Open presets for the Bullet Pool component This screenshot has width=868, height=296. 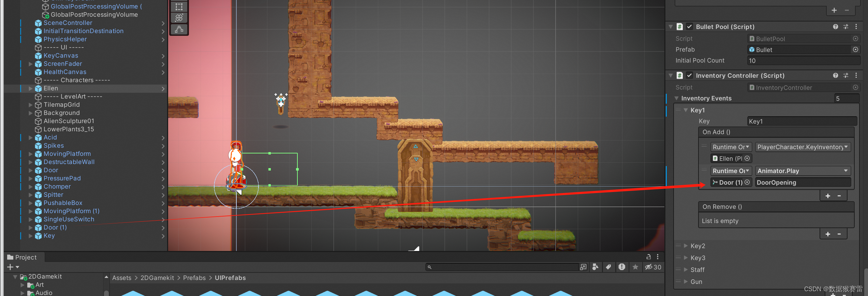click(846, 27)
